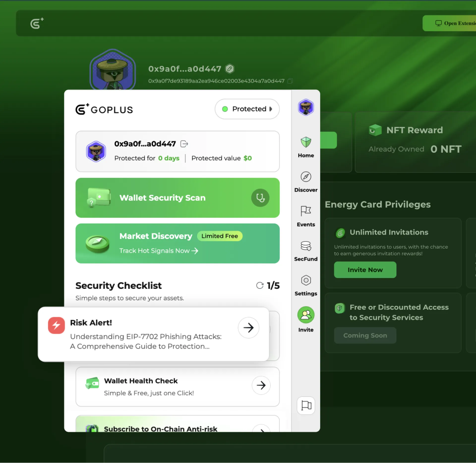Open the Risk Alert arrow

point(249,328)
